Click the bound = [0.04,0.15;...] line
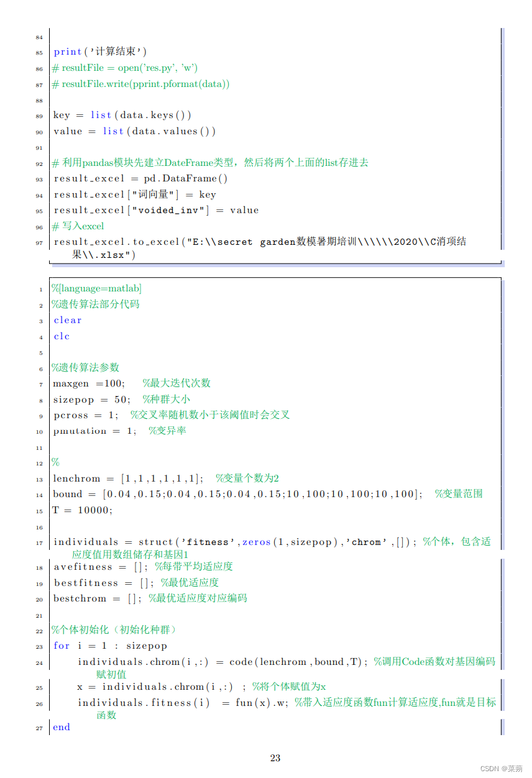Viewport: 532px width, 778px height. tap(268, 494)
